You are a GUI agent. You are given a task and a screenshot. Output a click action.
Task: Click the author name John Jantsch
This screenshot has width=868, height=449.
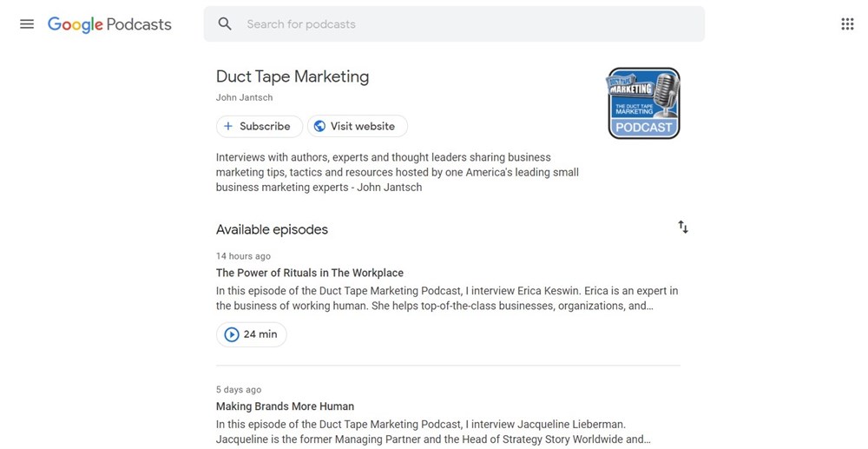point(244,97)
